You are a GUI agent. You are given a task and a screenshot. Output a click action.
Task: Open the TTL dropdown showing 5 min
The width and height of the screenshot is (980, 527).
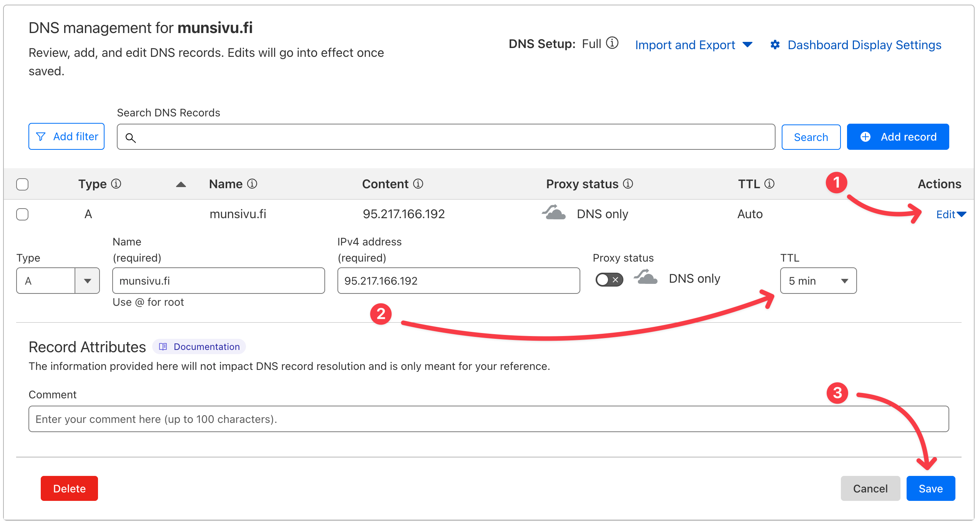click(x=818, y=281)
